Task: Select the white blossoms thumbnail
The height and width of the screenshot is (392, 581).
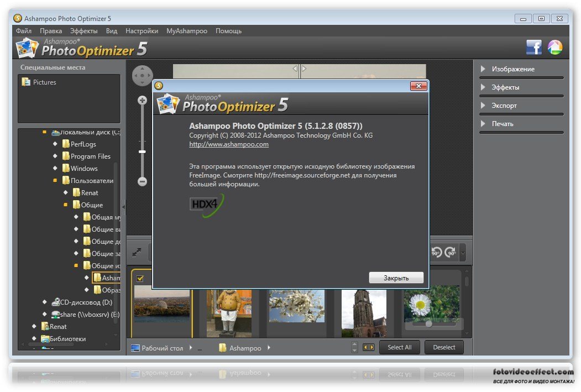Action: [297, 306]
